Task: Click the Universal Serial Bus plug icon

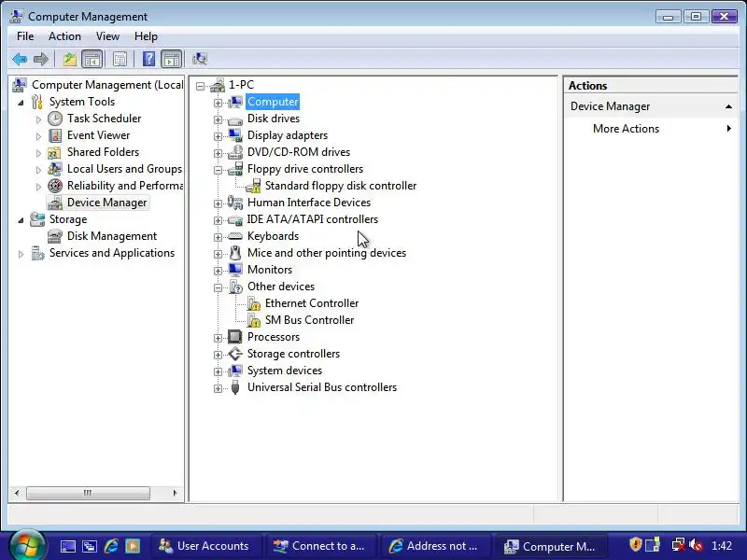Action: pos(235,387)
